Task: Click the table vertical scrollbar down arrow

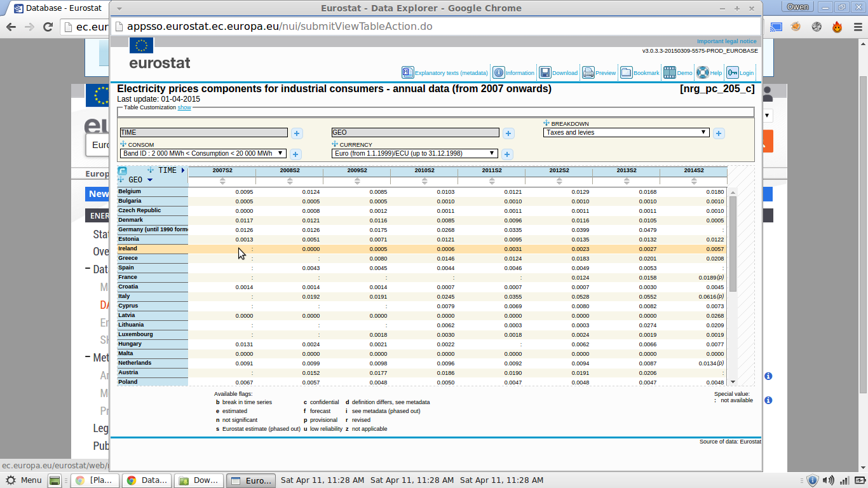Action: [x=733, y=382]
